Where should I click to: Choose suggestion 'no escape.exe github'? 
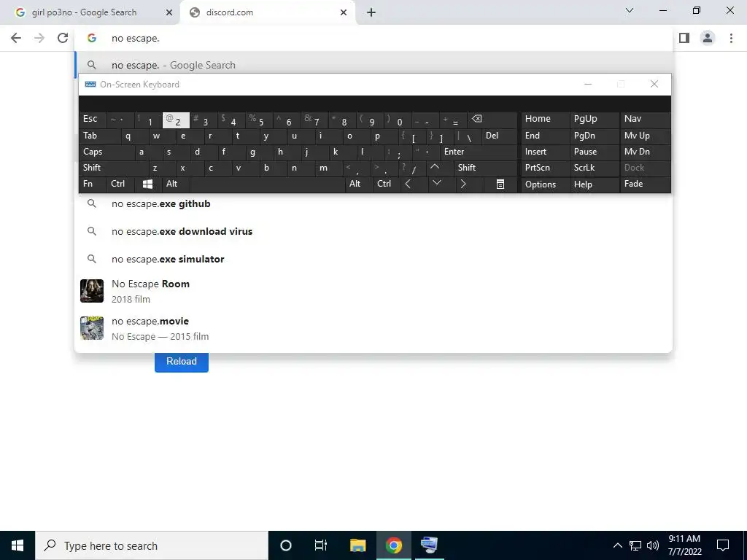click(x=373, y=204)
